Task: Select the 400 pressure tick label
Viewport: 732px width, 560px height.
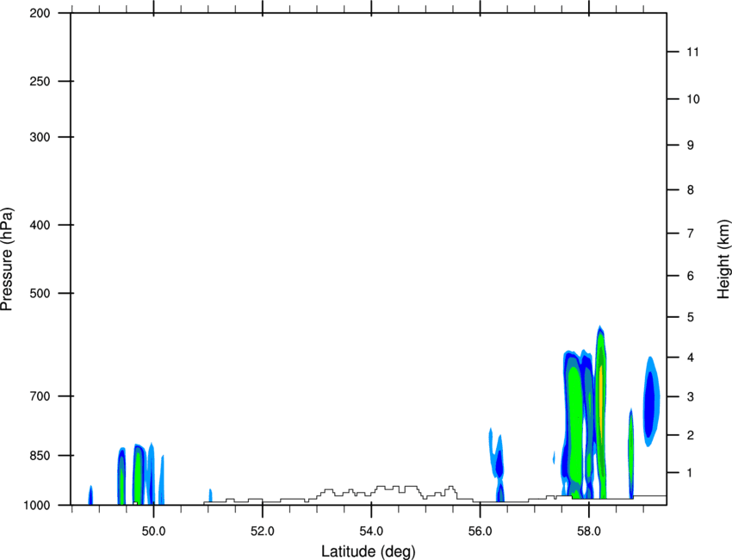Action: [40, 225]
